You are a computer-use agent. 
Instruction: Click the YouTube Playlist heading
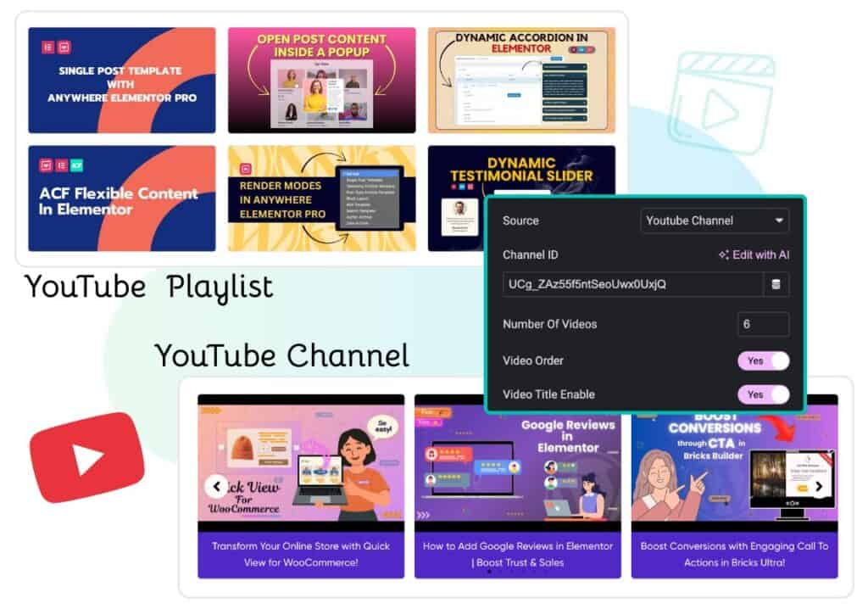point(149,288)
